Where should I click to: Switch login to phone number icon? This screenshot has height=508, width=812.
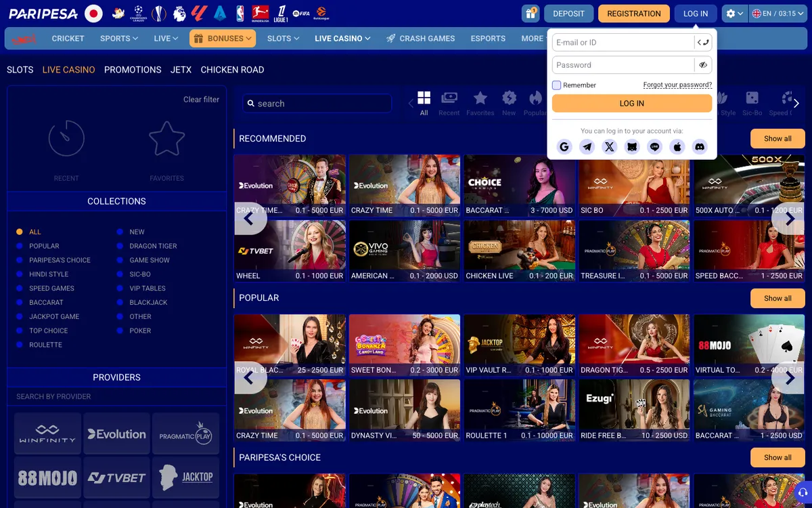[x=703, y=43]
